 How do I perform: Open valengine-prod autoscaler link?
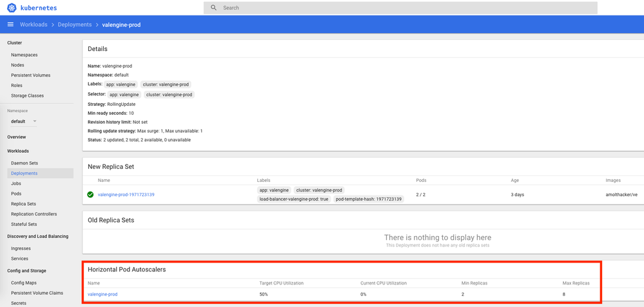pyautogui.click(x=102, y=294)
